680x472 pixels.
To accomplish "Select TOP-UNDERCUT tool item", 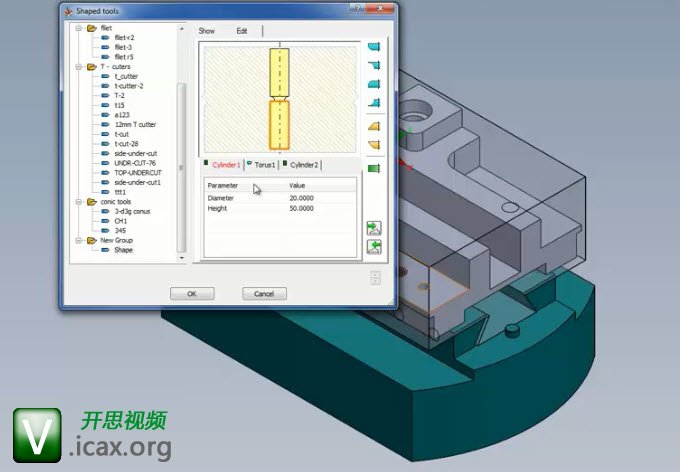I will [x=138, y=173].
